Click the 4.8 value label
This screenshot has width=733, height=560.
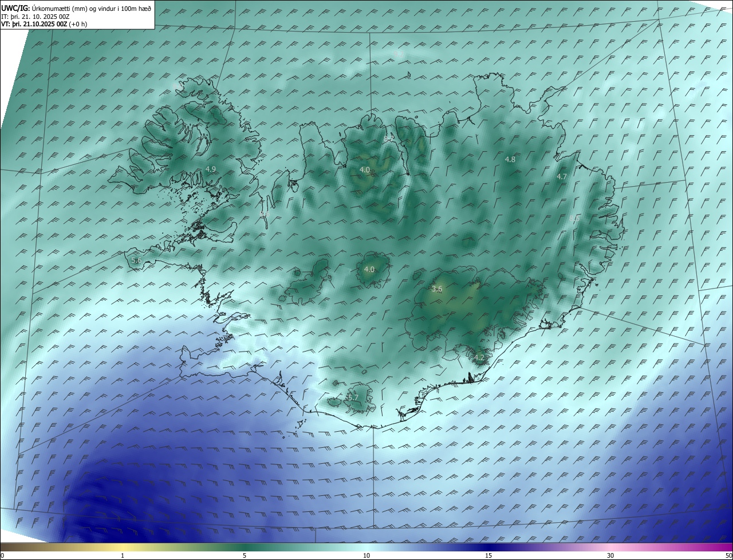tap(510, 159)
